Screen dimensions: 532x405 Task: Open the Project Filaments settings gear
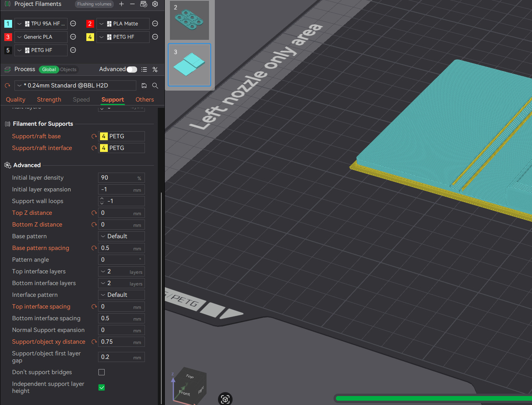(155, 4)
